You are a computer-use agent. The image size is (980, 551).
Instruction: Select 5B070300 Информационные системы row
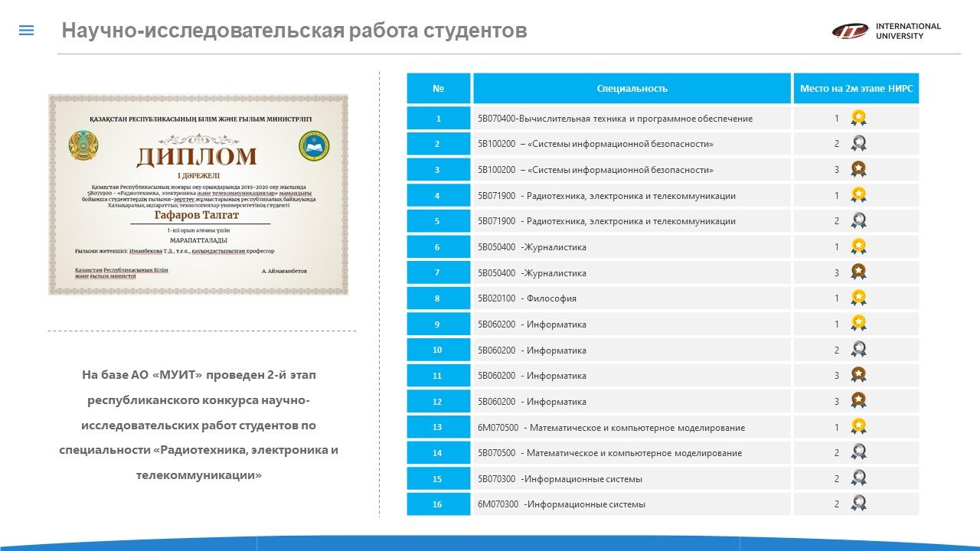coord(632,478)
